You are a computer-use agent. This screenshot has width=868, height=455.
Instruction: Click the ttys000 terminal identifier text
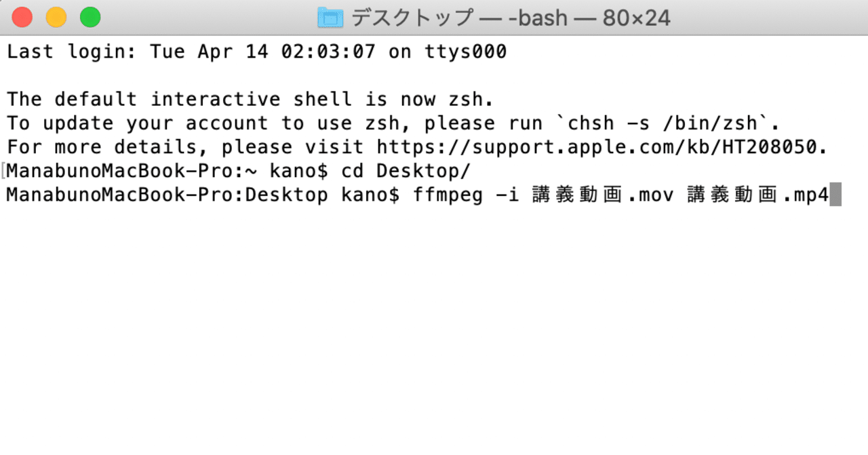[x=468, y=52]
